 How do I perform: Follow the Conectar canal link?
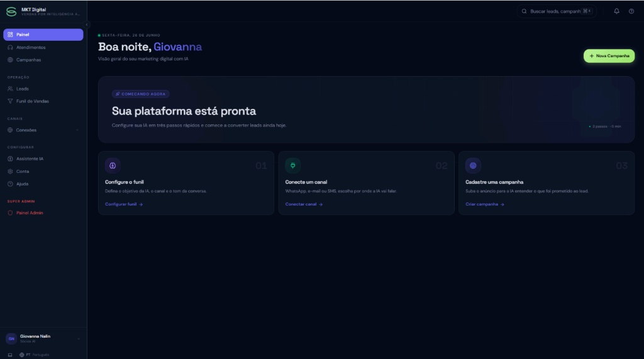point(304,204)
